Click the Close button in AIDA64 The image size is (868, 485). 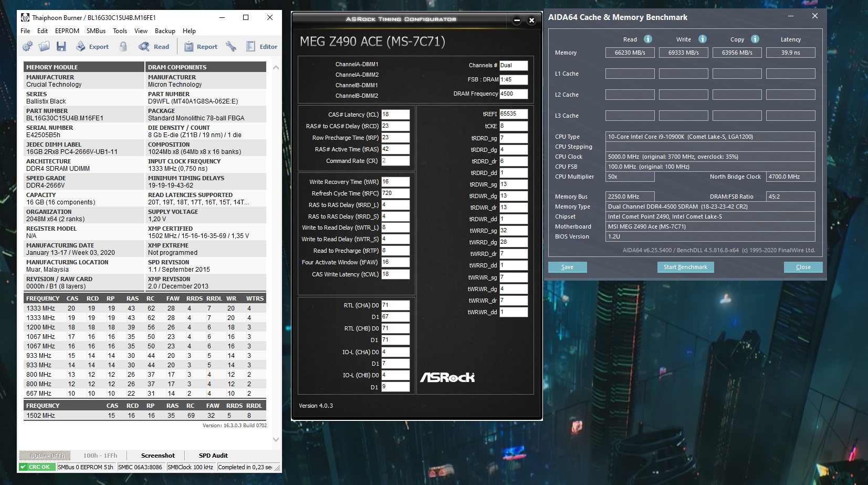803,267
